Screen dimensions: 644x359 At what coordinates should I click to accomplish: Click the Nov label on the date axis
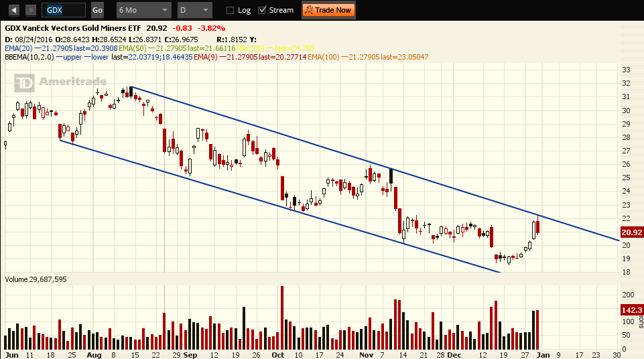366,355
